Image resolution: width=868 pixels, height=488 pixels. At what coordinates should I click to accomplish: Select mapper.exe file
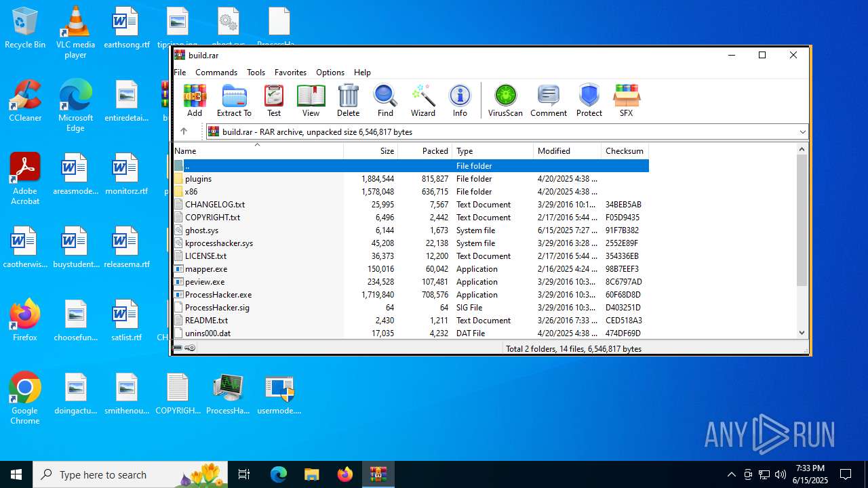pyautogui.click(x=411, y=269)
